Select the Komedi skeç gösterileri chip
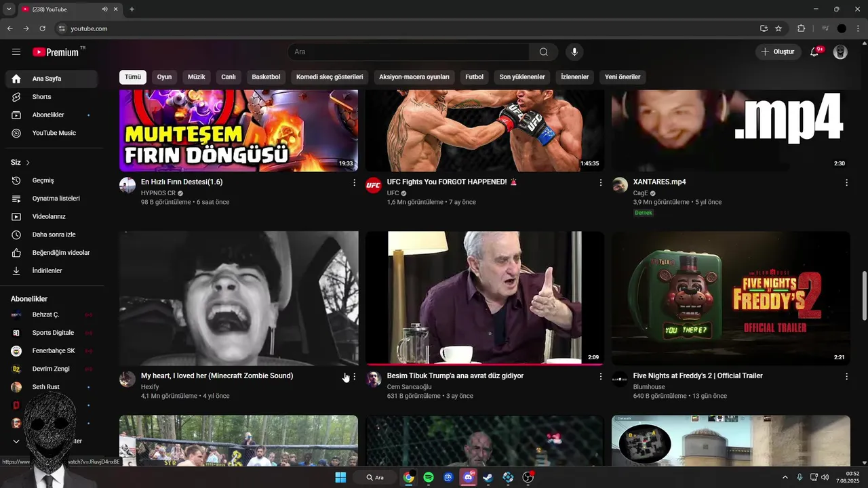The width and height of the screenshot is (868, 488). click(330, 77)
